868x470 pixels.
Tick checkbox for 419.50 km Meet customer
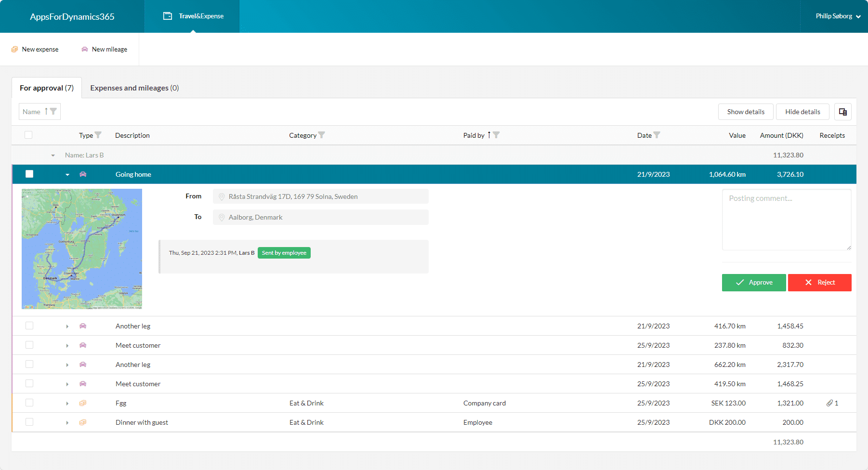click(x=29, y=383)
